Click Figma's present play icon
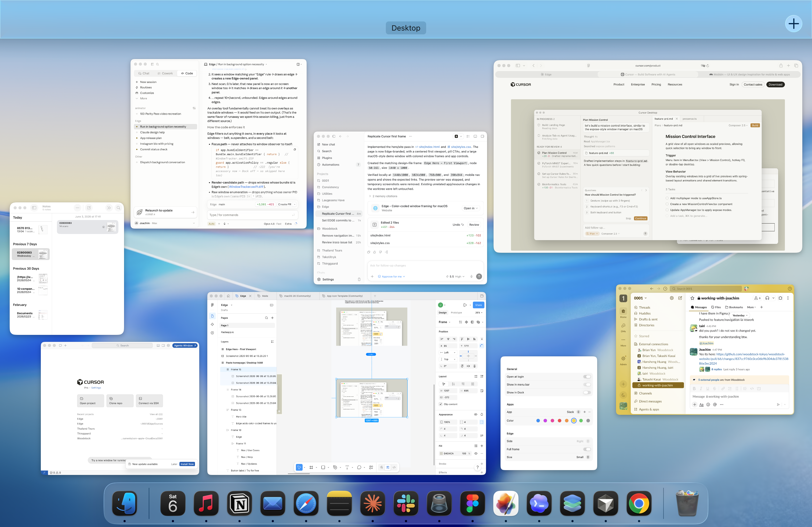Viewport: 812px width, 527px height. click(465, 305)
